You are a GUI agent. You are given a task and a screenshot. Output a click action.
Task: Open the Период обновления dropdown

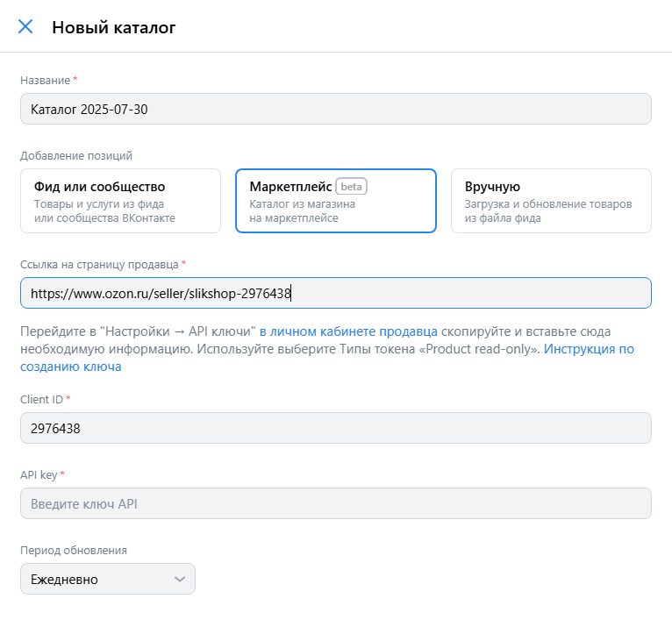(108, 579)
